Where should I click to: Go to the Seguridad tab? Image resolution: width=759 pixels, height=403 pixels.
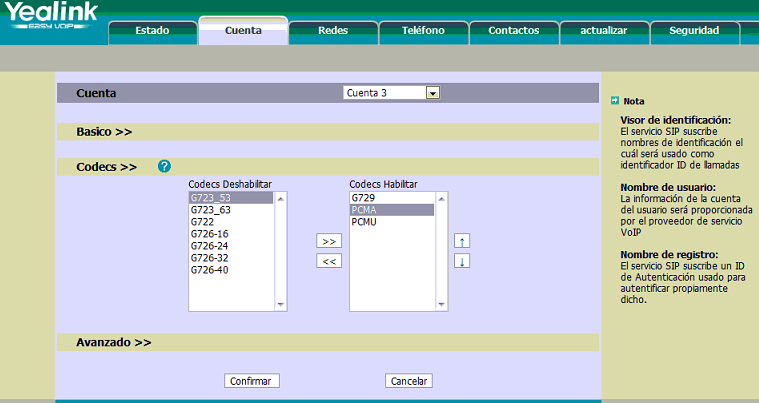pyautogui.click(x=694, y=30)
